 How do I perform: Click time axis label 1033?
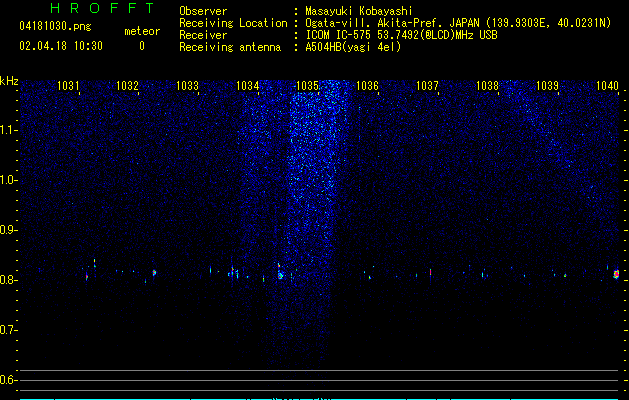click(x=187, y=85)
